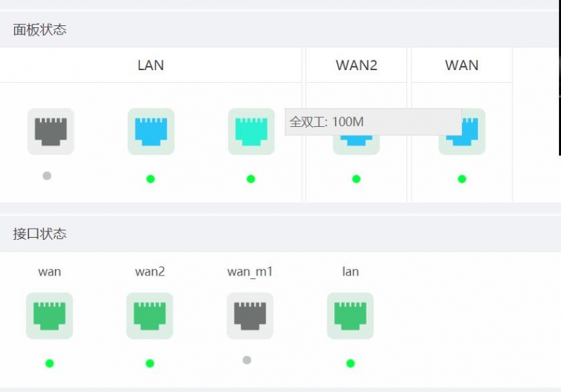Open the green wan2 interface icon
Viewport: 561px width, 392px height.
tap(150, 316)
